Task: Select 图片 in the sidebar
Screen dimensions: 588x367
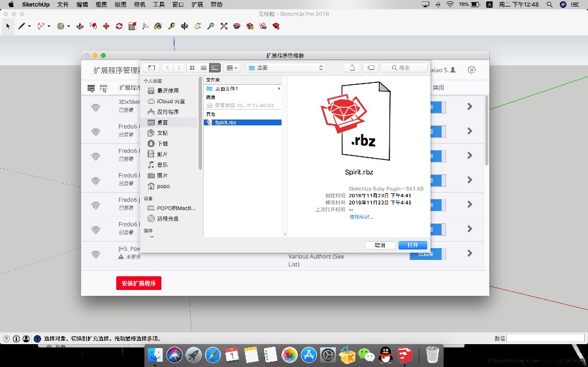Action: (168, 176)
